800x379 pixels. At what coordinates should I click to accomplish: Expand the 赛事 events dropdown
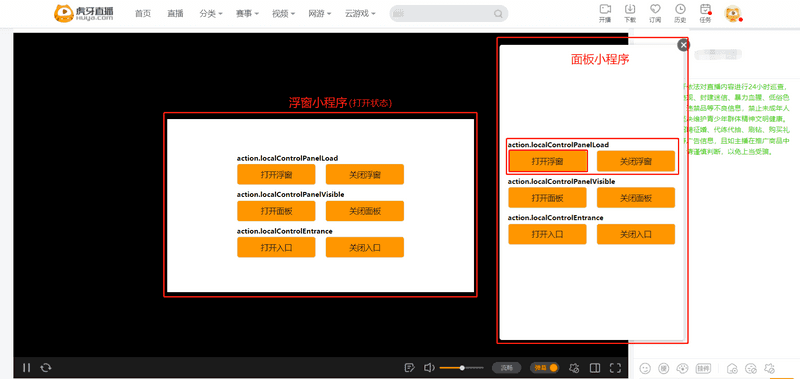(247, 14)
